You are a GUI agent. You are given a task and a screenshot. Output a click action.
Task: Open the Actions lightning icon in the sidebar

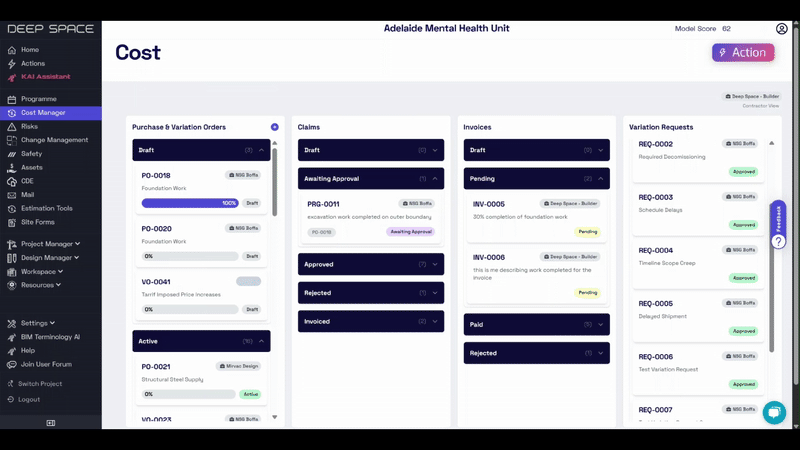pyautogui.click(x=12, y=64)
